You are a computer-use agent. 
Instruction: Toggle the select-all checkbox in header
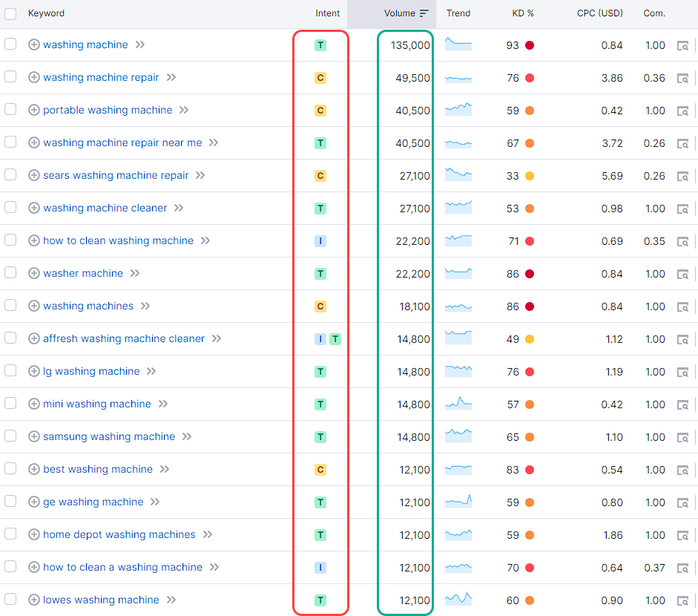10,13
